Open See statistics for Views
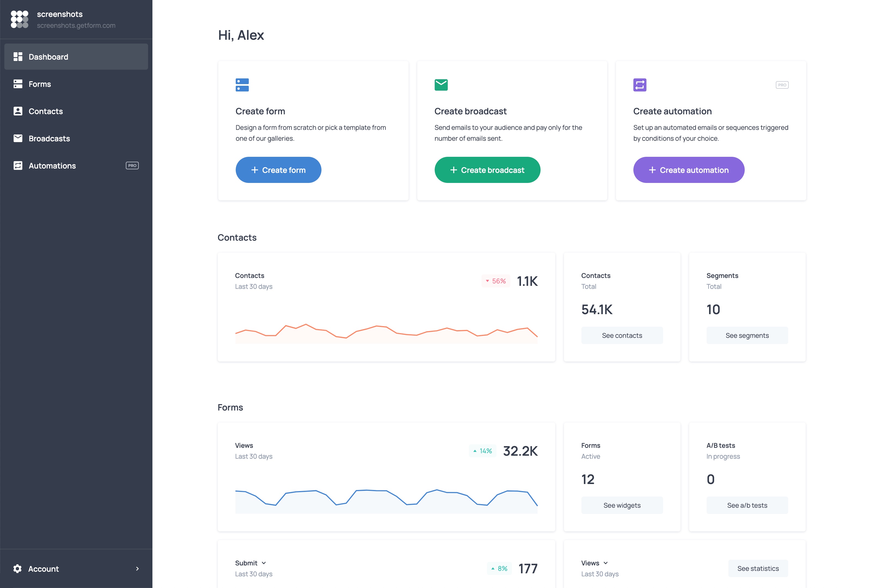This screenshot has height=588, width=871. 758,568
